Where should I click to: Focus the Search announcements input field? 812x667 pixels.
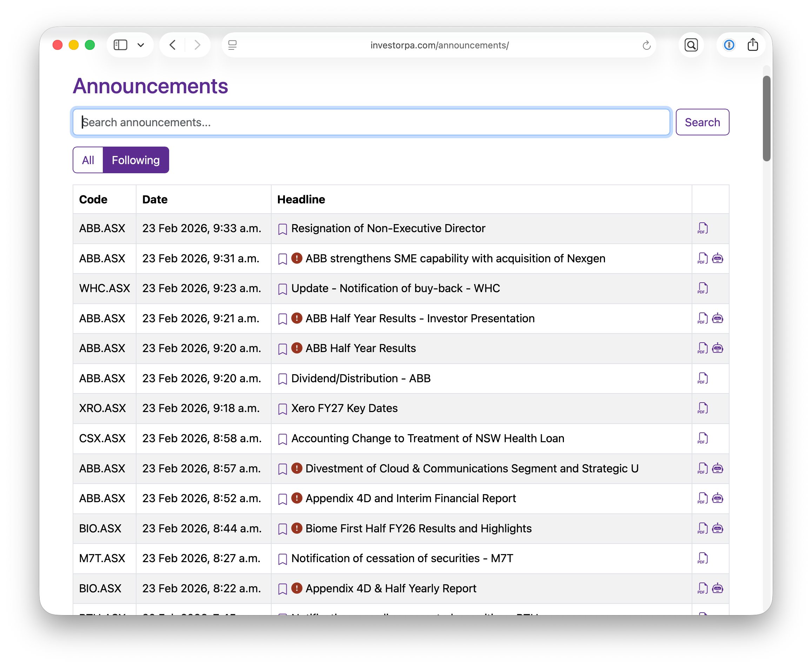(x=371, y=122)
